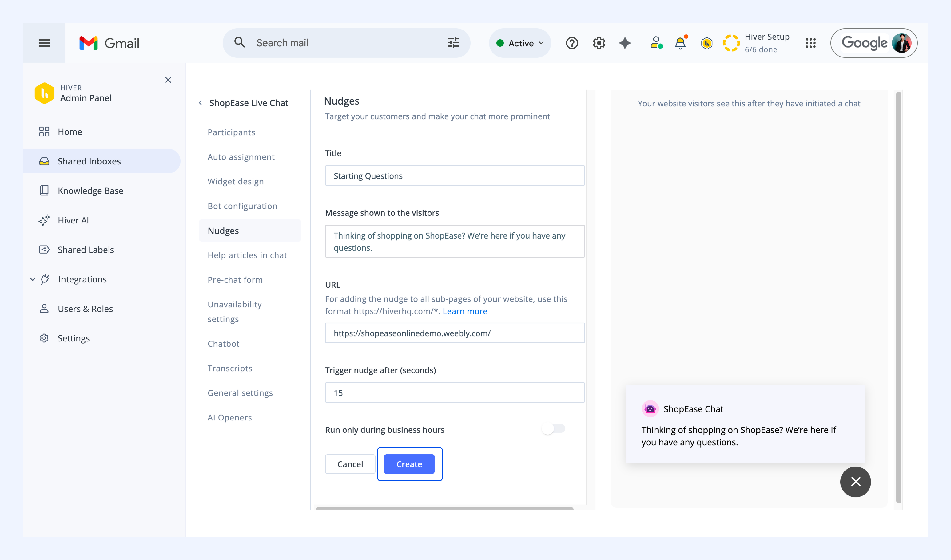Select Shared Inboxes in sidebar
The width and height of the screenshot is (951, 560).
click(102, 161)
